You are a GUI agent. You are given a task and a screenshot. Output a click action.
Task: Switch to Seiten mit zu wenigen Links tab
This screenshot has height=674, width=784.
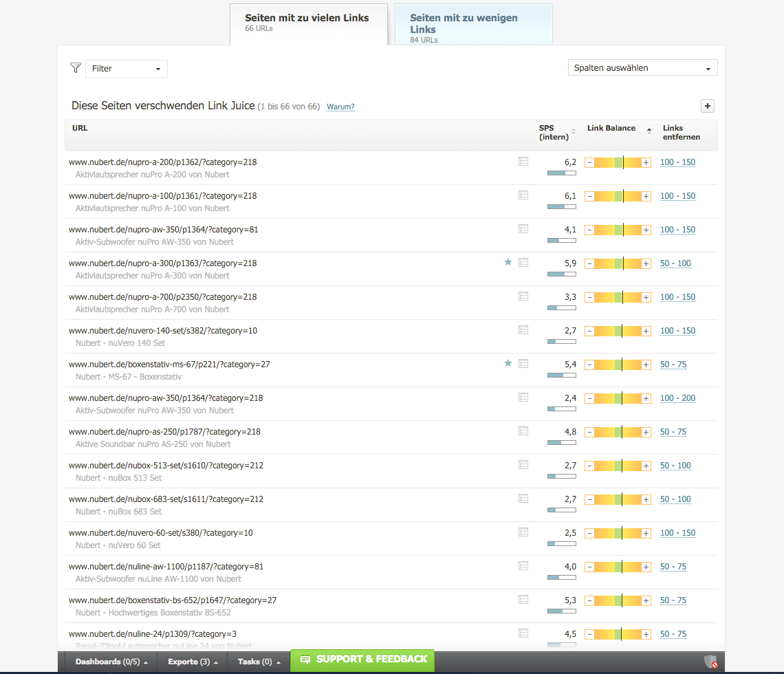tap(474, 25)
